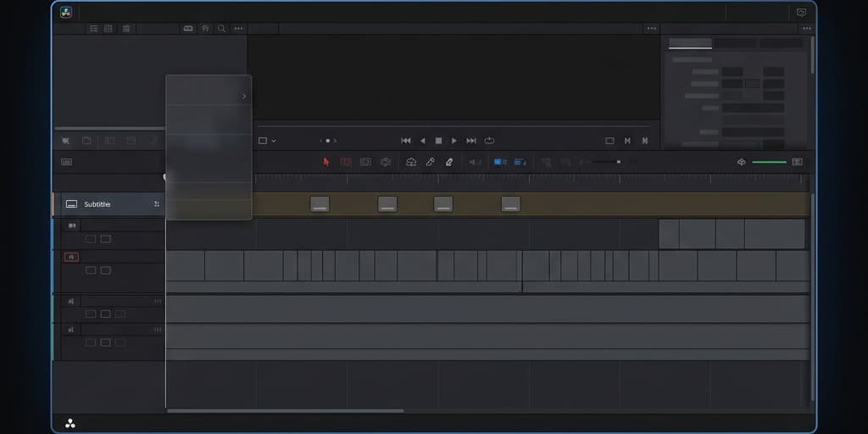Image resolution: width=868 pixels, height=434 pixels.
Task: Select the Blade edit tool
Action: [430, 162]
